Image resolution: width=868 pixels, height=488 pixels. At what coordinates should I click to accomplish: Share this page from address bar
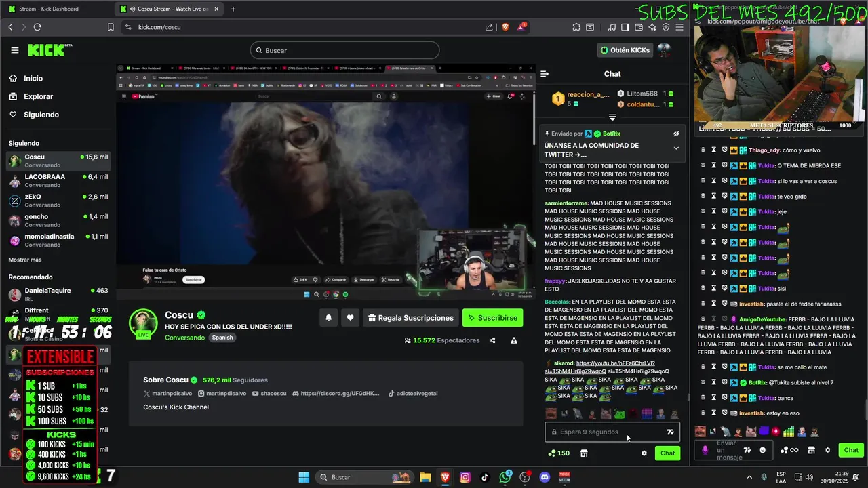coord(489,27)
